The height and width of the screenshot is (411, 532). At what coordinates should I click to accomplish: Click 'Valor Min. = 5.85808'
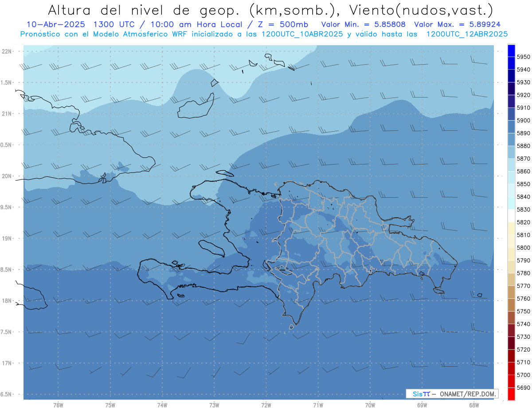pos(363,25)
